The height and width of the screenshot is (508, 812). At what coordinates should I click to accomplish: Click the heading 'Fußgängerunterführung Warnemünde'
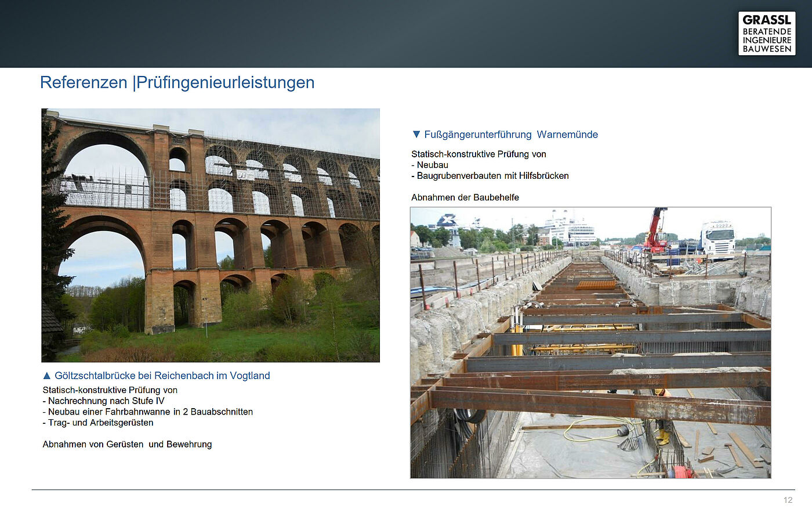tap(511, 135)
